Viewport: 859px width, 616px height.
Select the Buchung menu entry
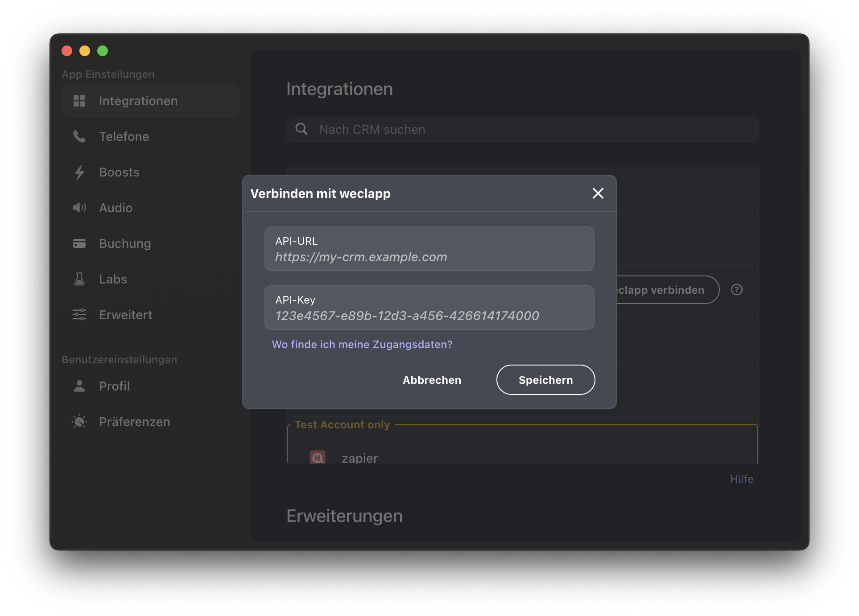click(x=151, y=243)
